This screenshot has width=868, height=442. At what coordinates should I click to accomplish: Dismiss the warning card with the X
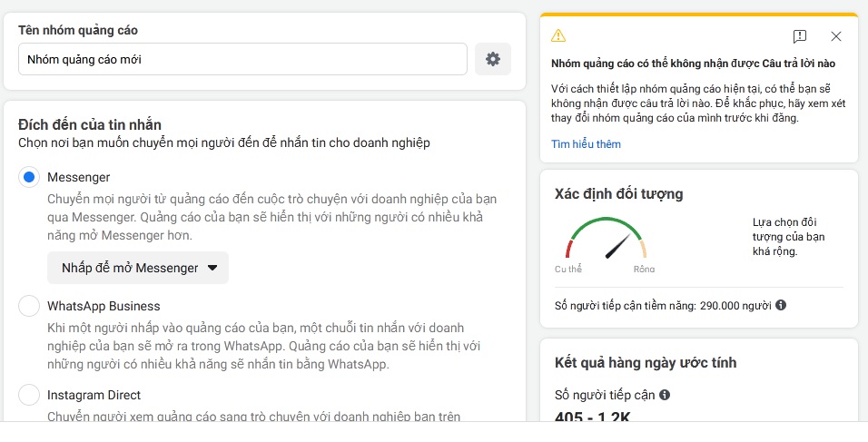pyautogui.click(x=836, y=36)
